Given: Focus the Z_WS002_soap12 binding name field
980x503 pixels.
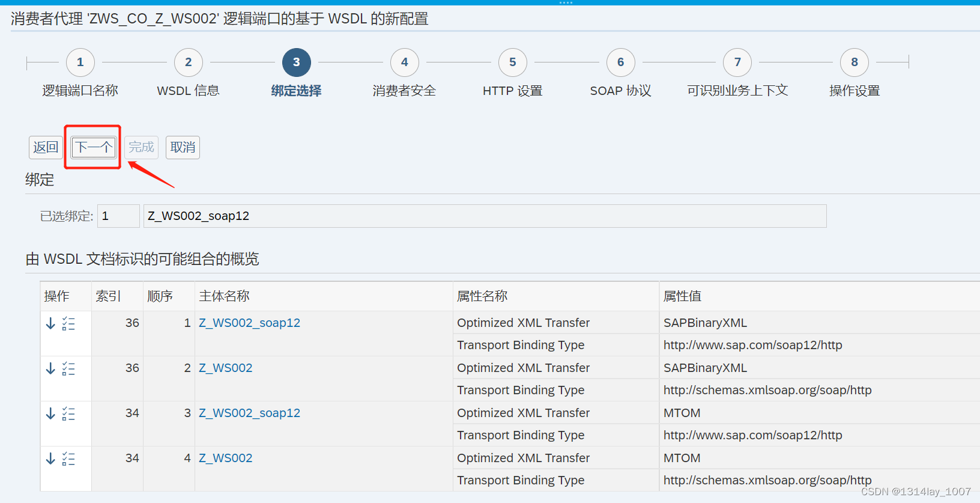Looking at the screenshot, I should pyautogui.click(x=485, y=216).
